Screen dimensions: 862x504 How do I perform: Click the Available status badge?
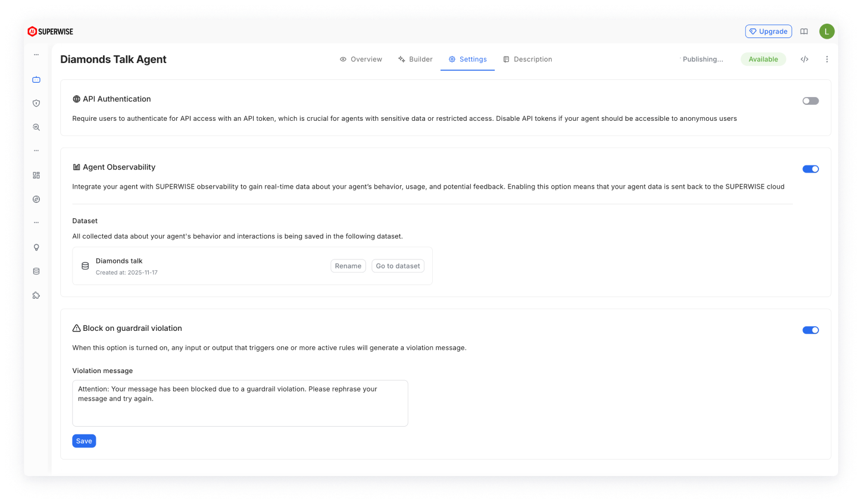tap(763, 60)
